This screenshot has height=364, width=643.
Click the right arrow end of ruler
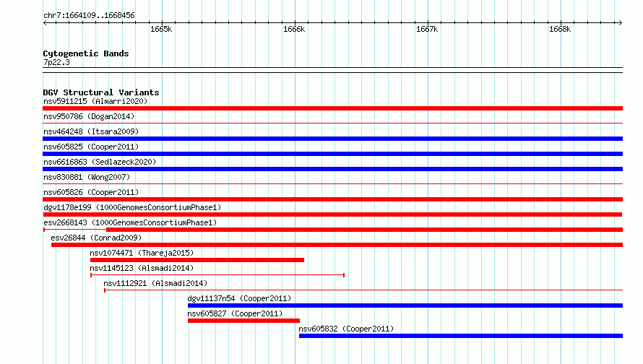click(x=620, y=23)
